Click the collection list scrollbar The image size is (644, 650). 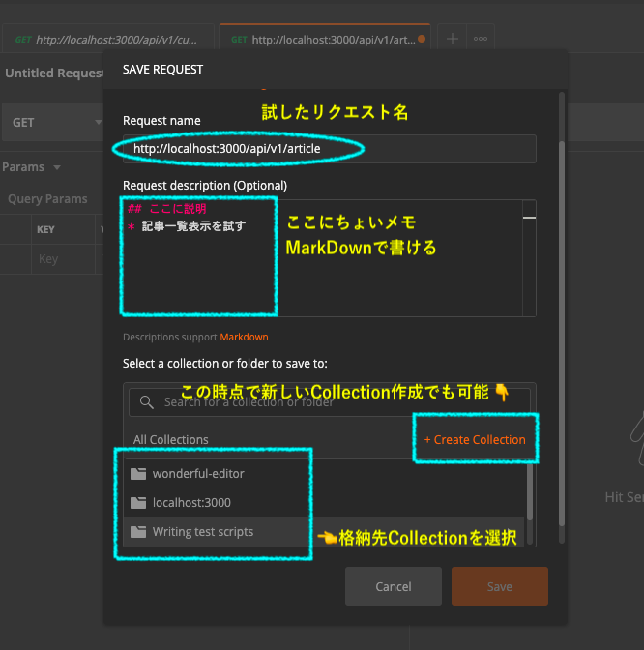click(x=529, y=491)
